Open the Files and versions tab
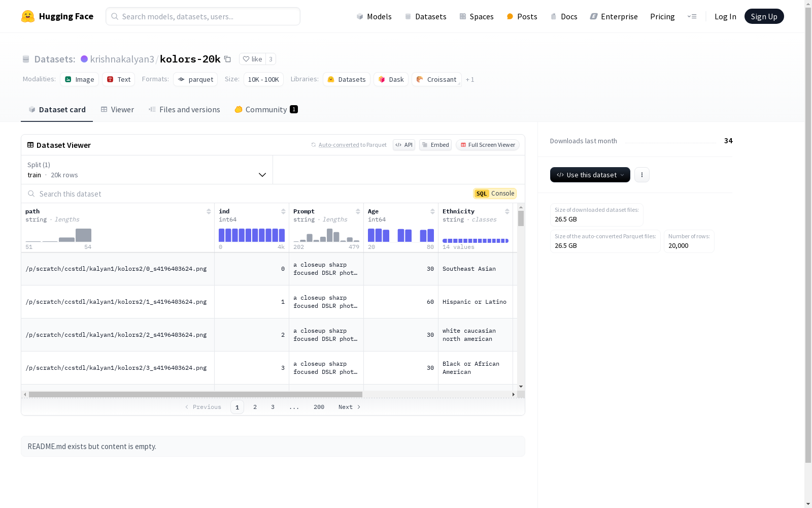812x508 pixels. [x=184, y=110]
